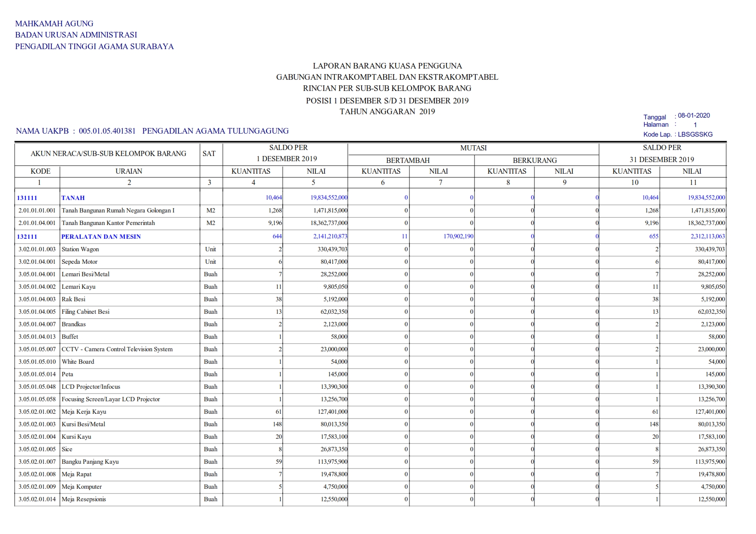Click Meja Resepsionis closing value 12,550,000

point(712,500)
